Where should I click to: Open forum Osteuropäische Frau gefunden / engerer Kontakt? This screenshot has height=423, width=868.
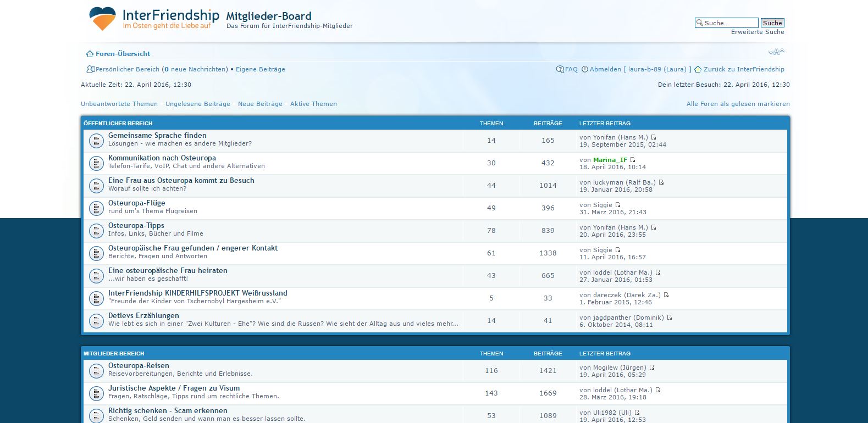[x=193, y=248]
